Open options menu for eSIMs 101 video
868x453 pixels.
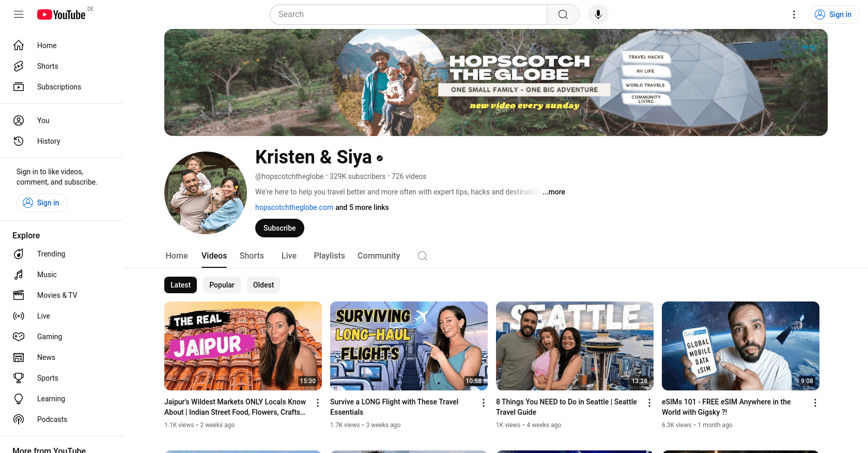tap(815, 403)
